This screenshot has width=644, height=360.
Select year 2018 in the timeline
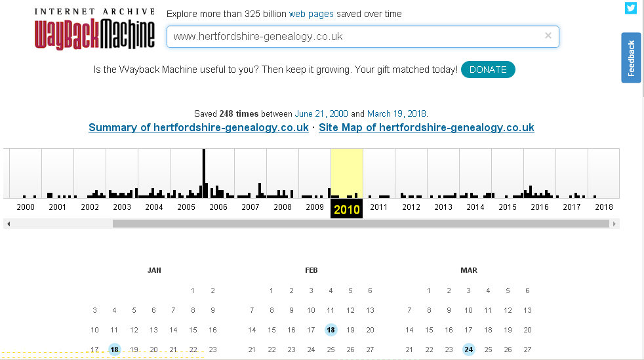pos(604,207)
